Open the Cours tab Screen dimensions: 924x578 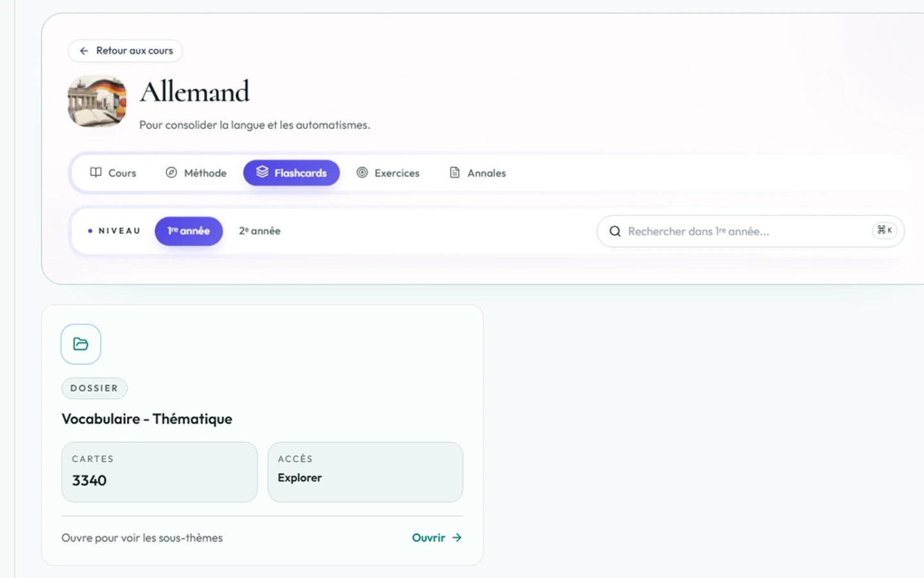[x=113, y=173]
